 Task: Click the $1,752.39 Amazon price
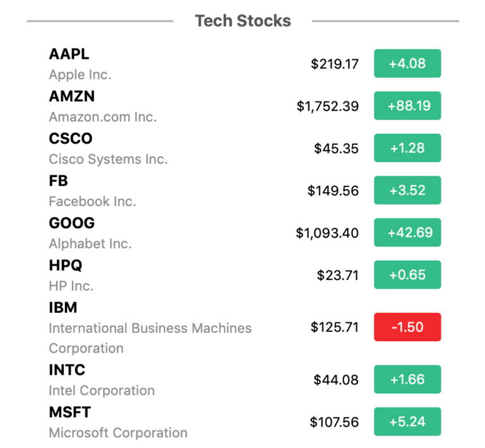[x=328, y=106]
